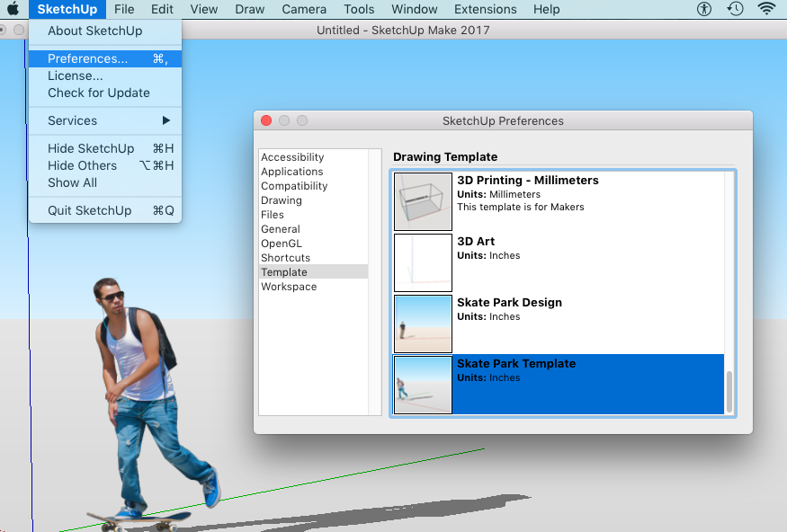The height and width of the screenshot is (532, 787).
Task: Open Time Machine icon in menu bar
Action: point(736,9)
